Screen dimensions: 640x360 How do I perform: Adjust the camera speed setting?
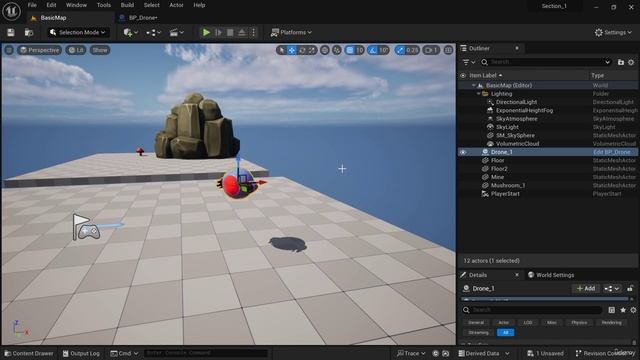click(431, 50)
